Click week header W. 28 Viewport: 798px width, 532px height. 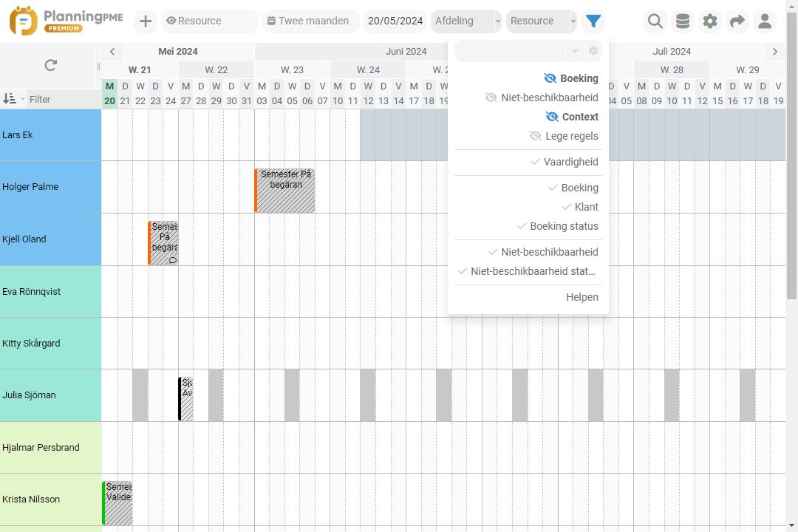click(672, 69)
